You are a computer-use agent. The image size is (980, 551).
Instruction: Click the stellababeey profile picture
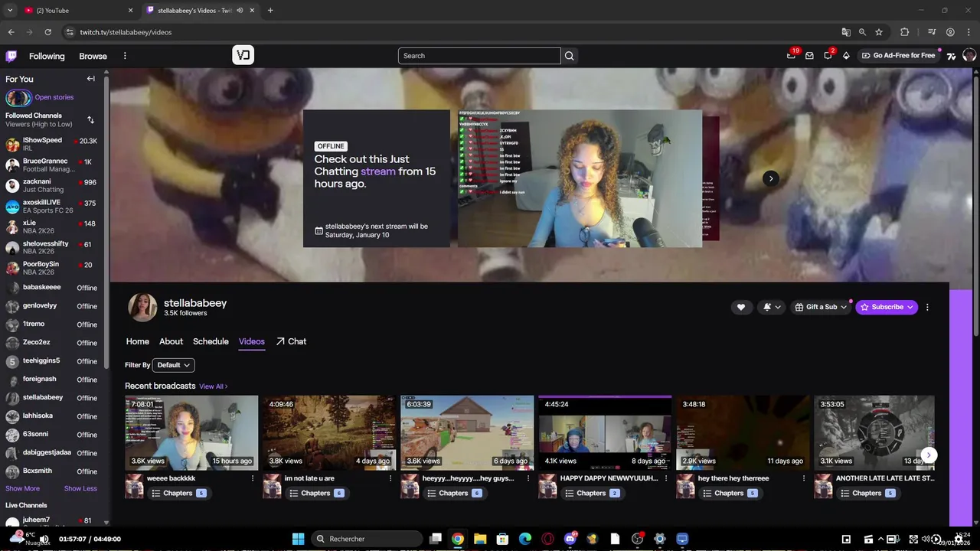[142, 307]
